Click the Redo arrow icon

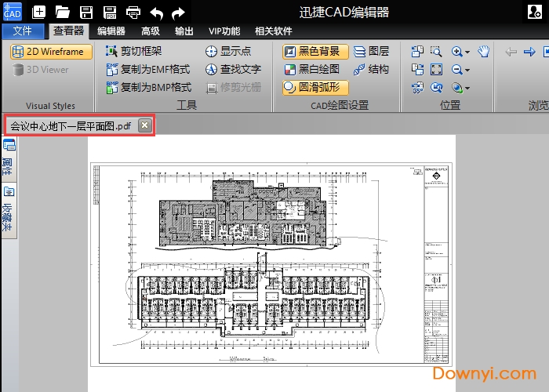coord(179,13)
